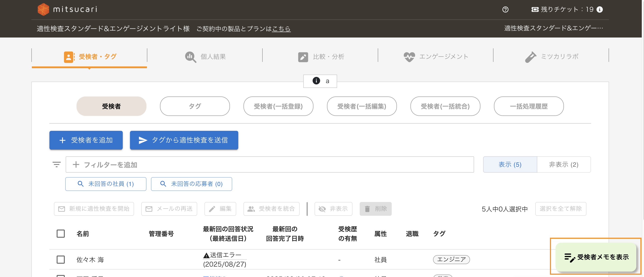Tick the select-all checkbox in table header
This screenshot has width=644, height=277.
click(x=60, y=233)
